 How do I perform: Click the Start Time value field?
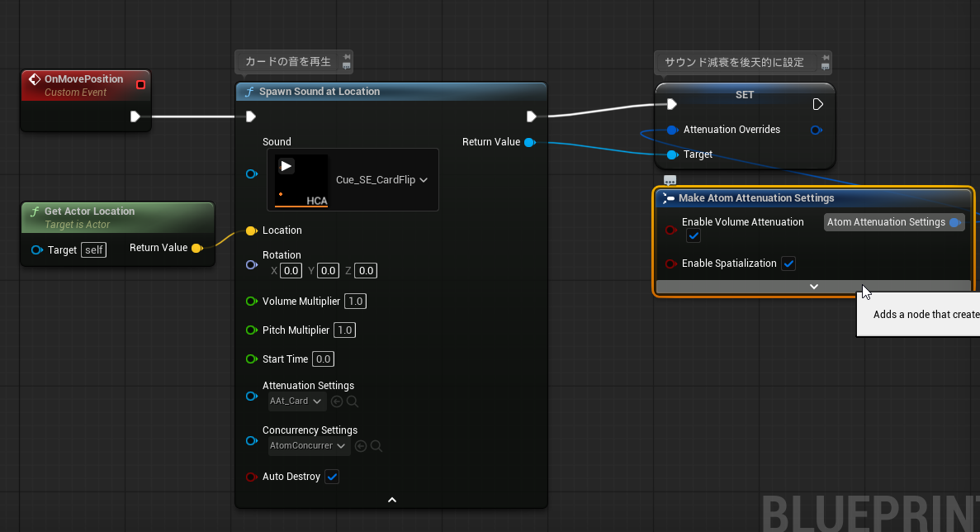pos(323,359)
